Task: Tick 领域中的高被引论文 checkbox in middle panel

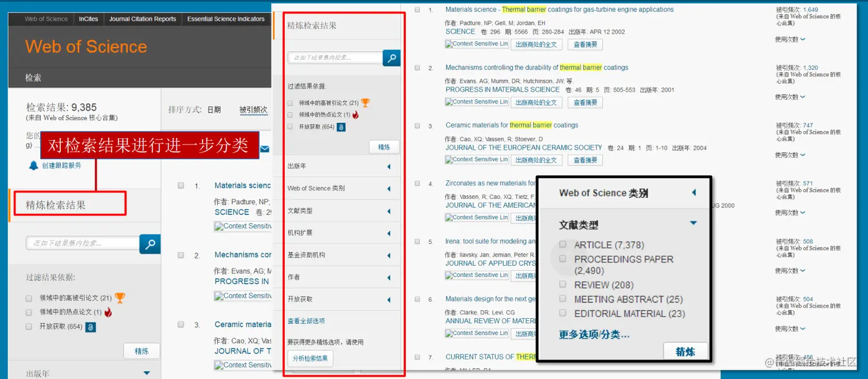Action: tap(290, 103)
